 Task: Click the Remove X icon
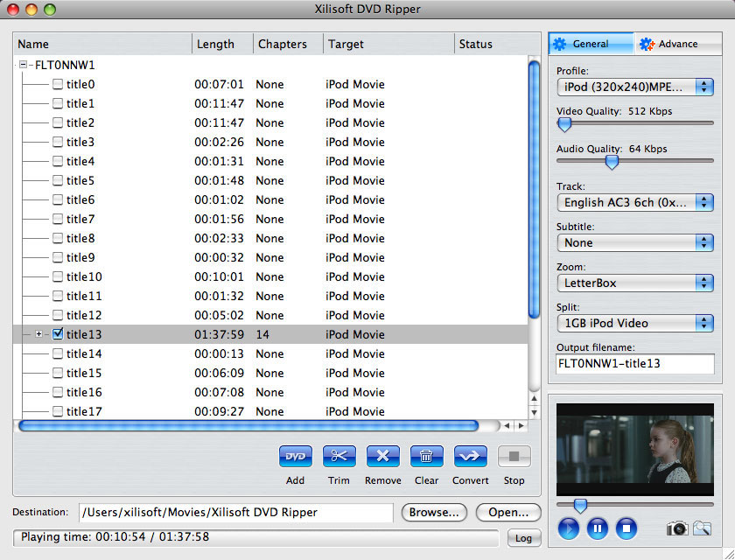(x=383, y=457)
